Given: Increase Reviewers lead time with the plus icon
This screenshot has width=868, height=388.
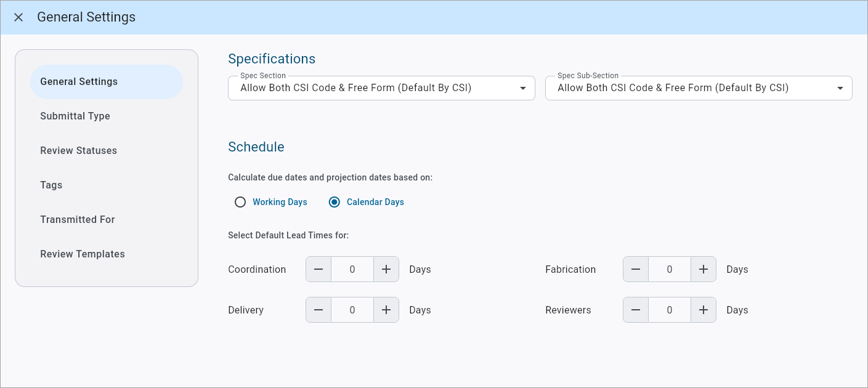Looking at the screenshot, I should 703,310.
